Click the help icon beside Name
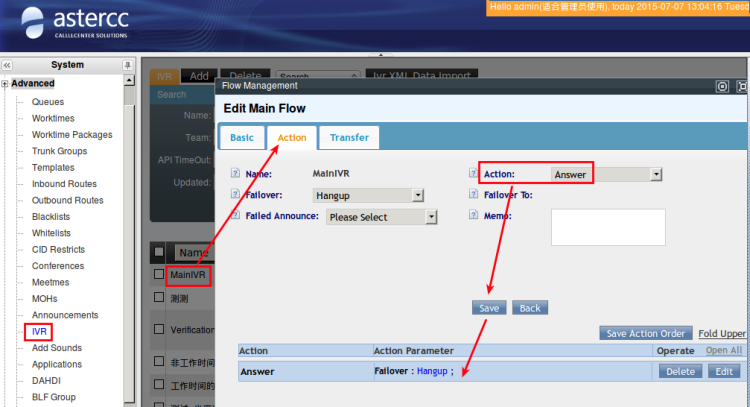750x407 pixels. tap(236, 174)
